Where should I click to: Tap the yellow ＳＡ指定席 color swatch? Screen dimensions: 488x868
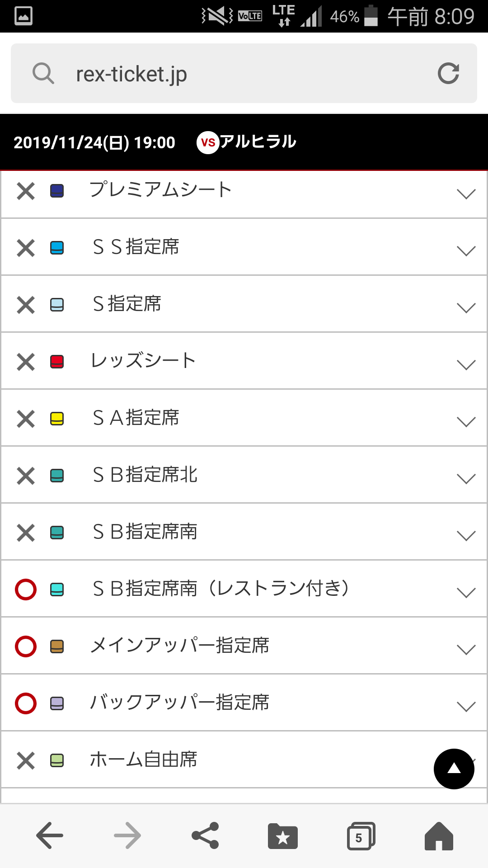57,419
